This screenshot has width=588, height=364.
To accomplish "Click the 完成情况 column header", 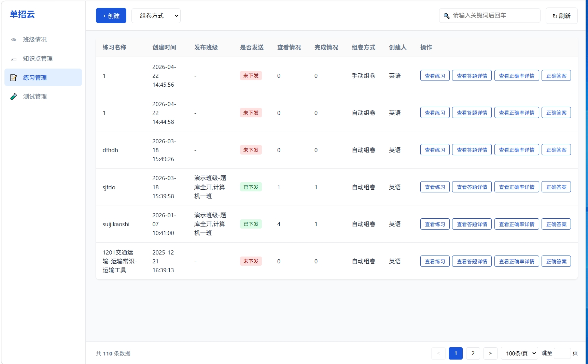I will 326,47.
